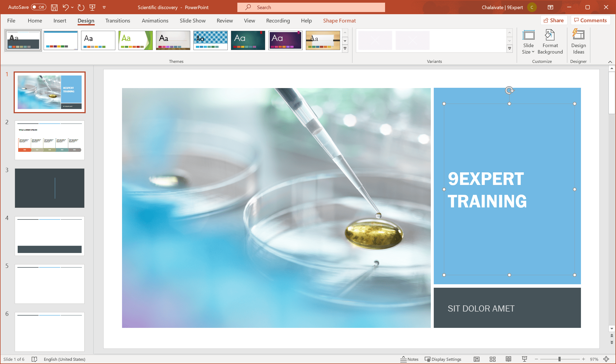Click zoom in plus button
Viewport: 616px width, 364px height.
pyautogui.click(x=583, y=359)
